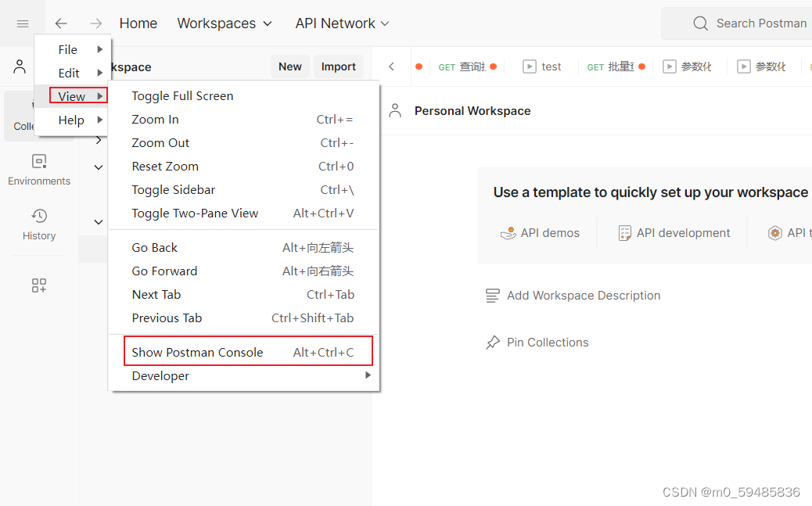The width and height of the screenshot is (812, 506).
Task: Switch to the GET 查询 request tab
Action: [x=468, y=66]
